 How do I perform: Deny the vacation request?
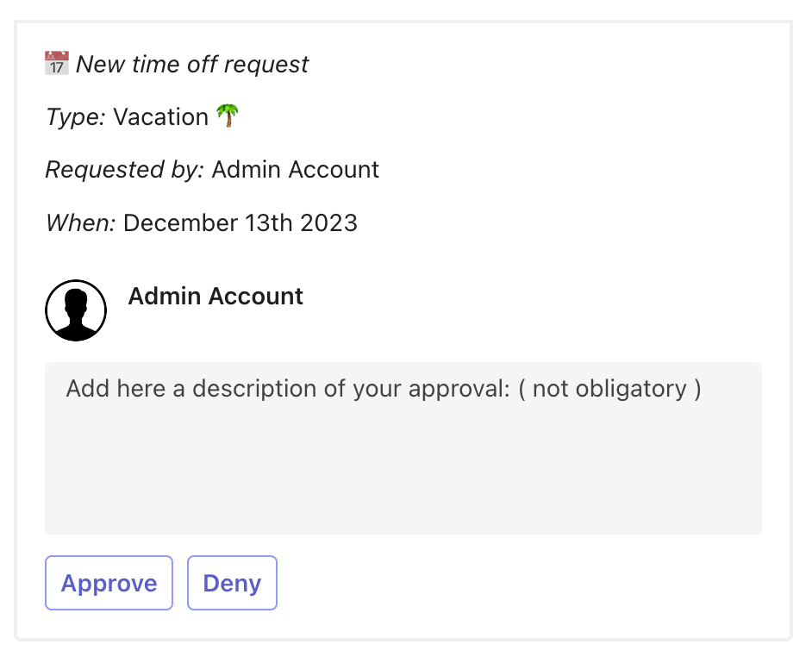(x=232, y=584)
